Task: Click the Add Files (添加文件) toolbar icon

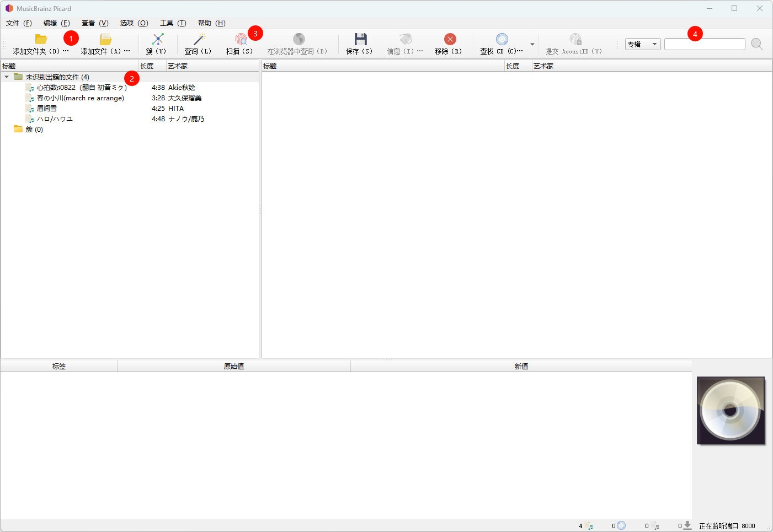Action: (x=105, y=39)
